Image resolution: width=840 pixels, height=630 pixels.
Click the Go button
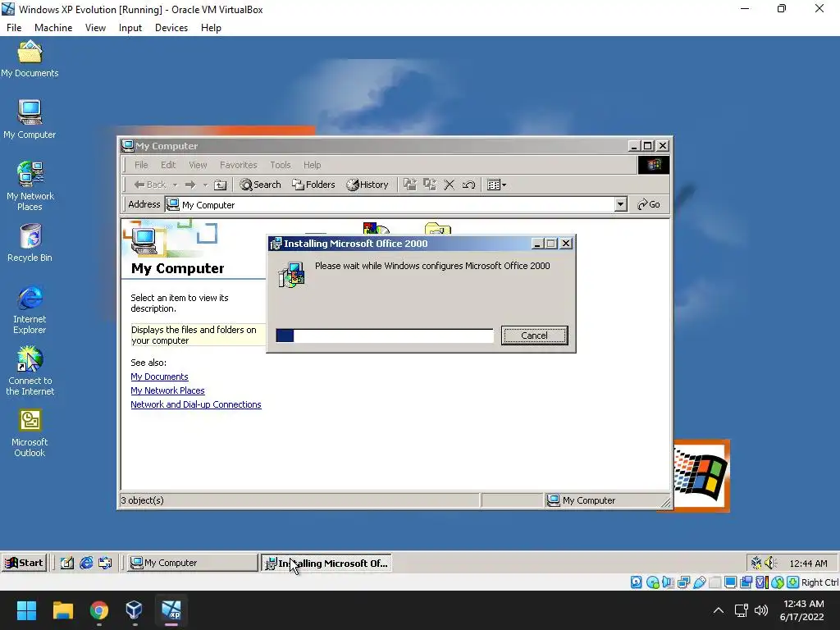[649, 204]
